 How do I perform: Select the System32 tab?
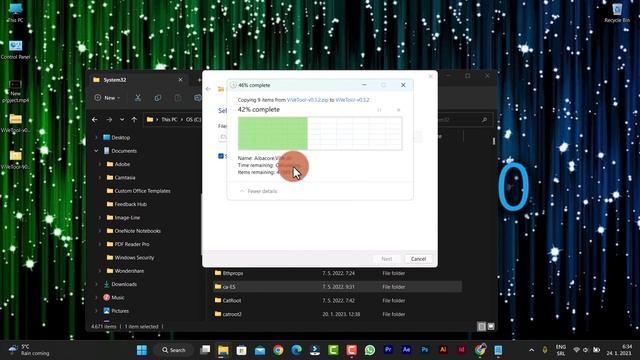coord(138,80)
